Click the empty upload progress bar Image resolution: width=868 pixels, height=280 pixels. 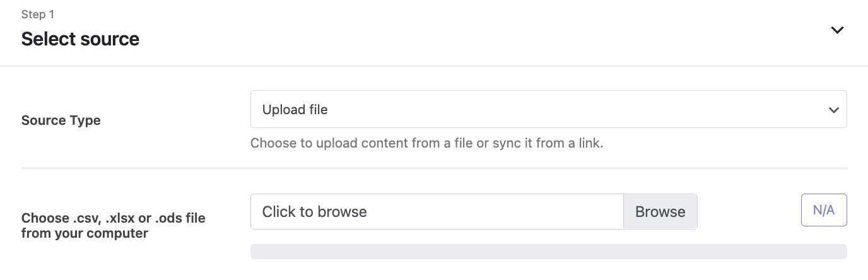548,252
